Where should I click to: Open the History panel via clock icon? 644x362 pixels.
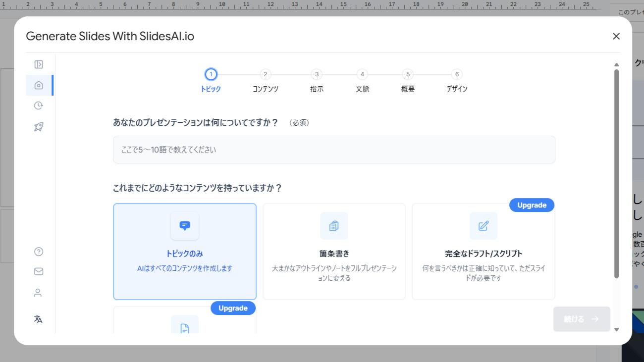click(38, 105)
